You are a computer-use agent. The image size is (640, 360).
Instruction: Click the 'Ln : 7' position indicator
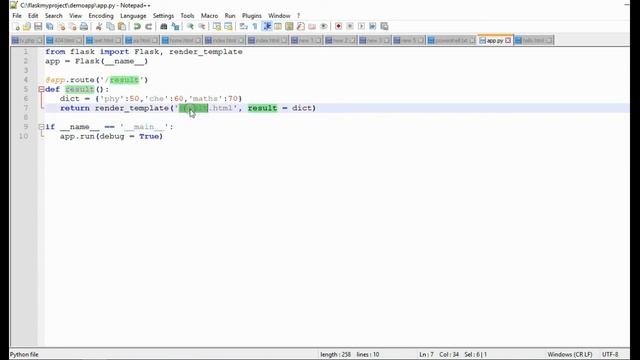point(427,354)
